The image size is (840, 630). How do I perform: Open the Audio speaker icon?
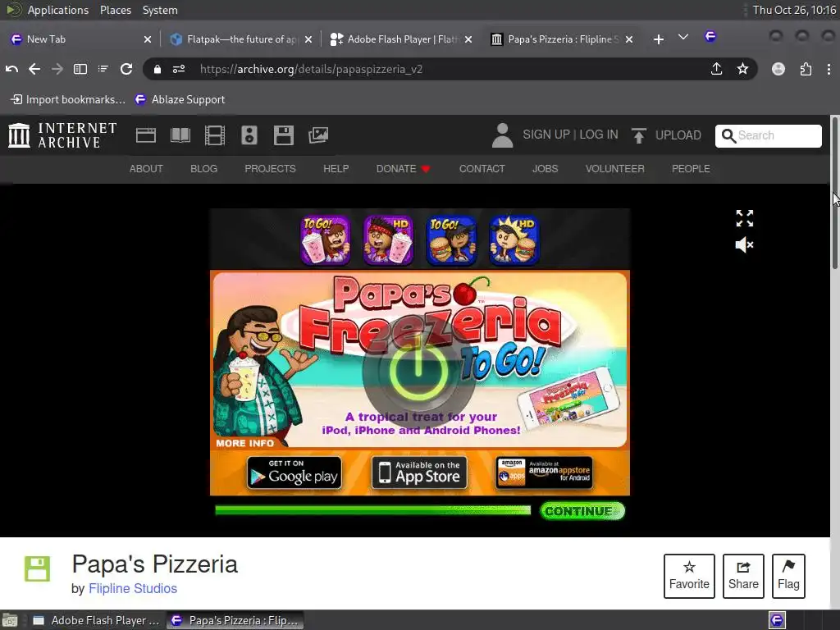[x=249, y=135]
